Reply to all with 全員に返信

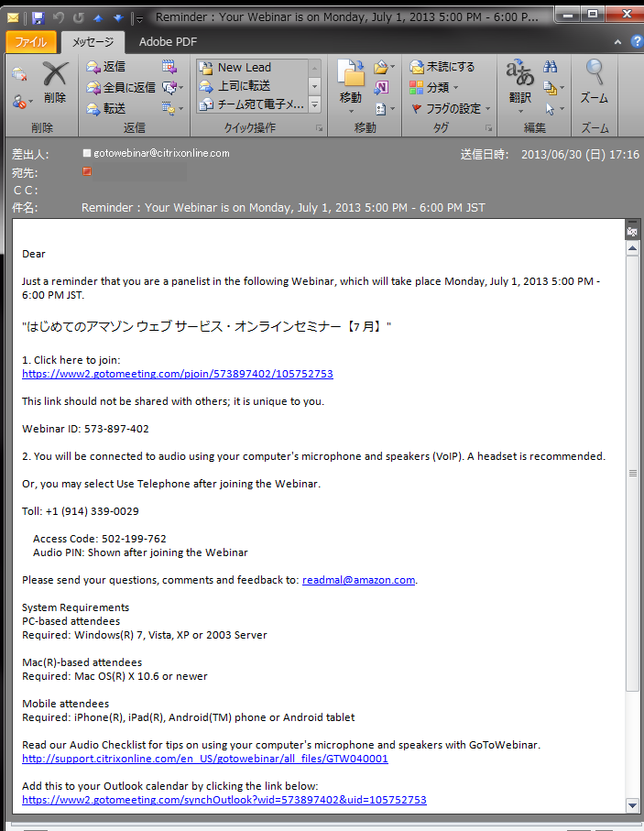[x=121, y=87]
